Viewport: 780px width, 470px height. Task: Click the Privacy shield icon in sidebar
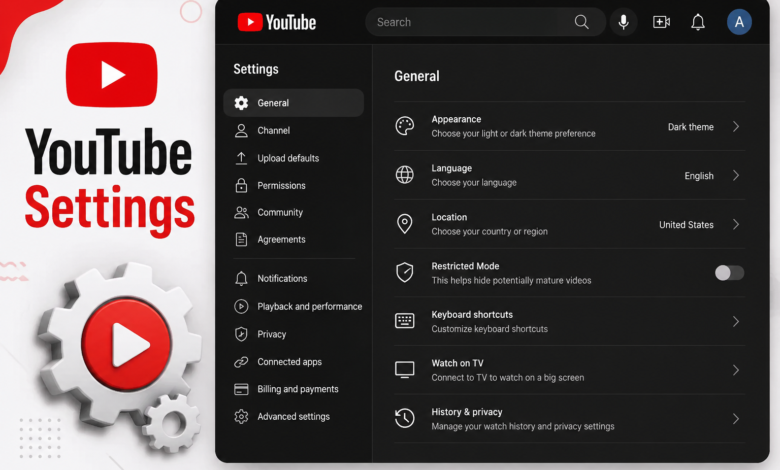click(241, 334)
